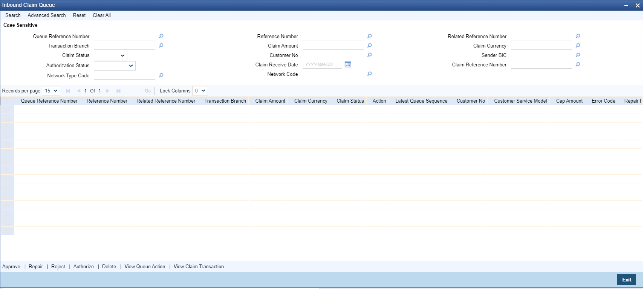Open lookup for Claim Currency field
Screen dimensions: 644x289
(578, 46)
